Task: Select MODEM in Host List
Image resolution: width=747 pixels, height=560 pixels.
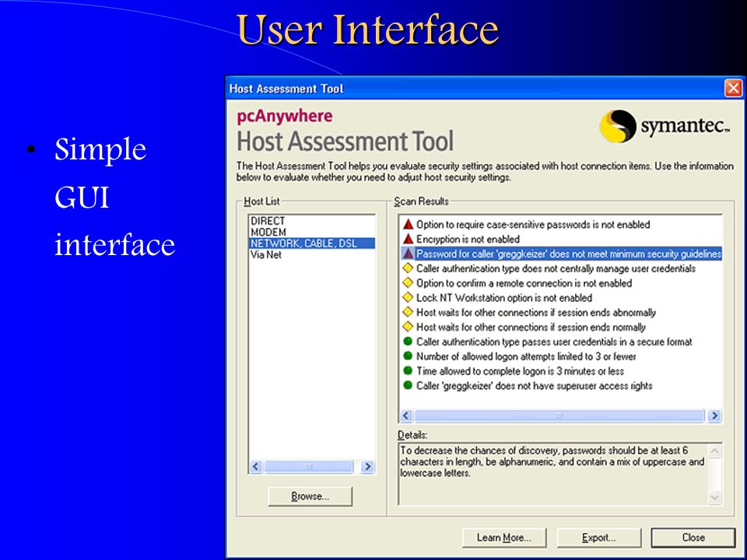Action: [x=268, y=233]
